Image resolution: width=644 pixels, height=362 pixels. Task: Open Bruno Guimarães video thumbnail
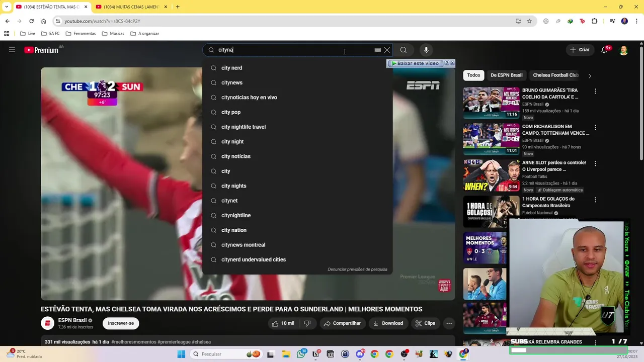pos(491,103)
